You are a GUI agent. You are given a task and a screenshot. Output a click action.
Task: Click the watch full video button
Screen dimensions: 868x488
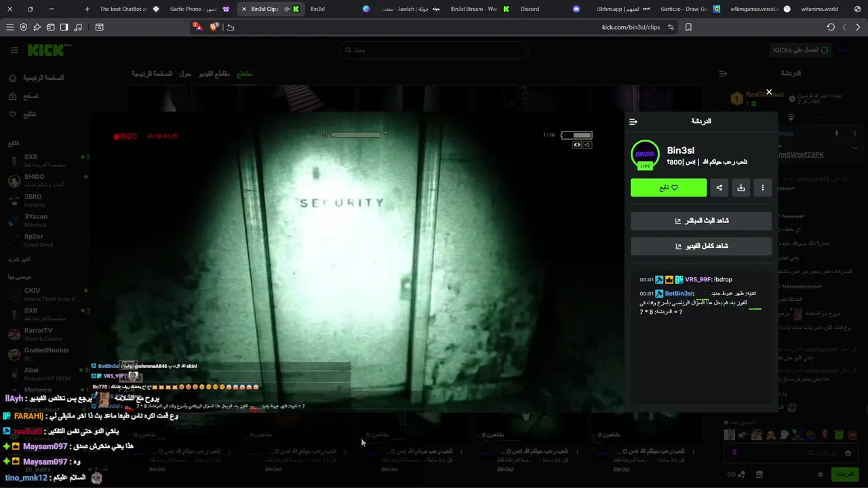[x=701, y=246]
